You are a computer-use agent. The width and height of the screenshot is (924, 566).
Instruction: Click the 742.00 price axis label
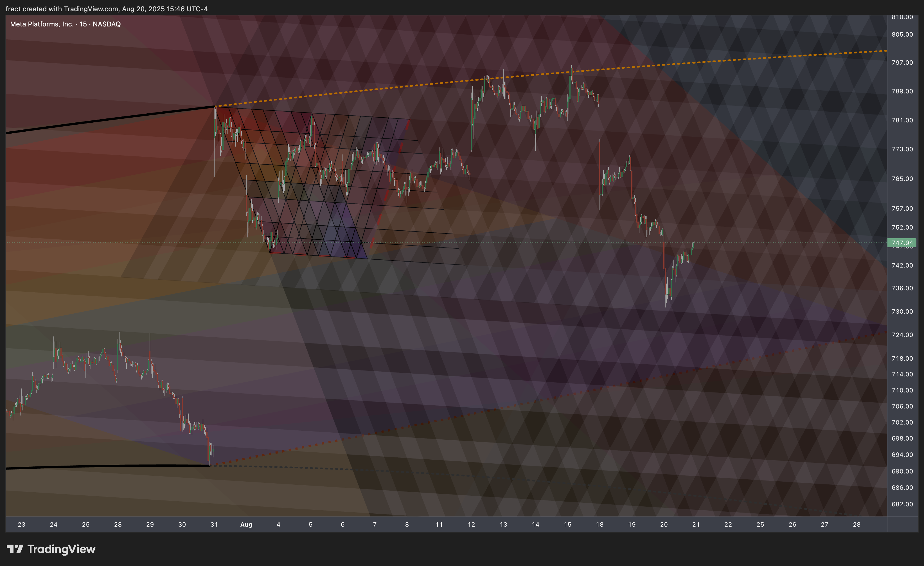click(x=902, y=265)
